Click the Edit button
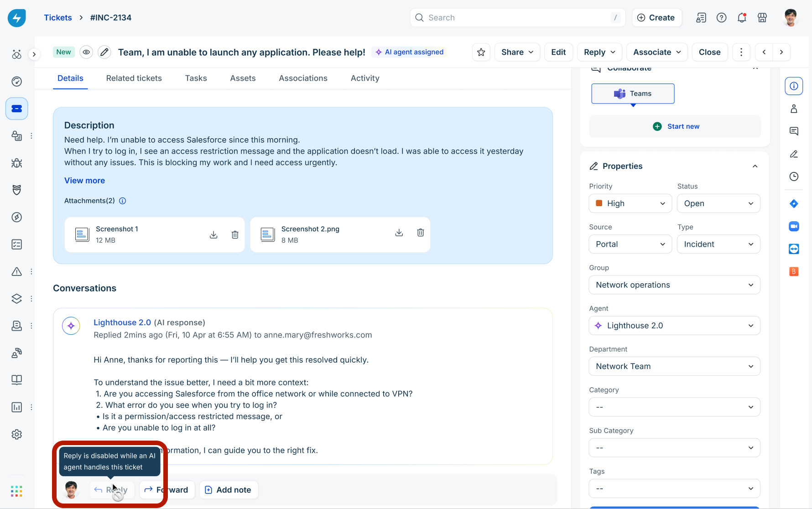The image size is (812, 509). tap(558, 52)
